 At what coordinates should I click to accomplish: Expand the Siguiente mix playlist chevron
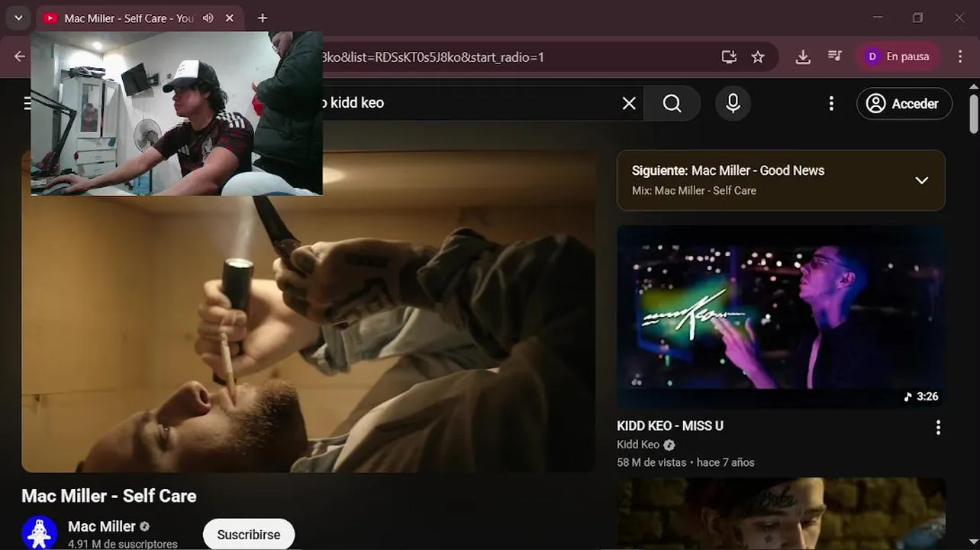click(922, 180)
